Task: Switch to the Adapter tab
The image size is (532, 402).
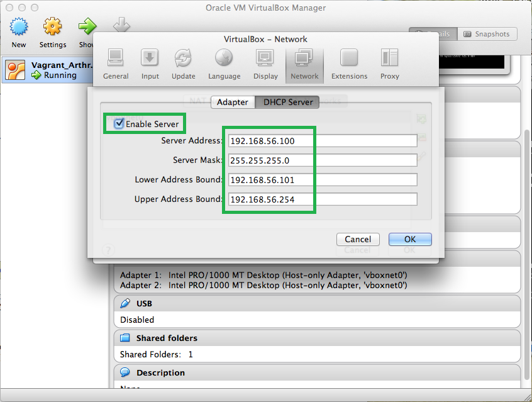Action: (233, 102)
